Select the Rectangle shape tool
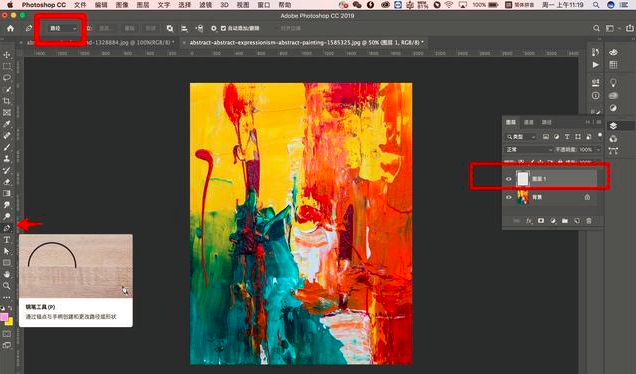Viewport: 636px width, 374px height. point(7,262)
